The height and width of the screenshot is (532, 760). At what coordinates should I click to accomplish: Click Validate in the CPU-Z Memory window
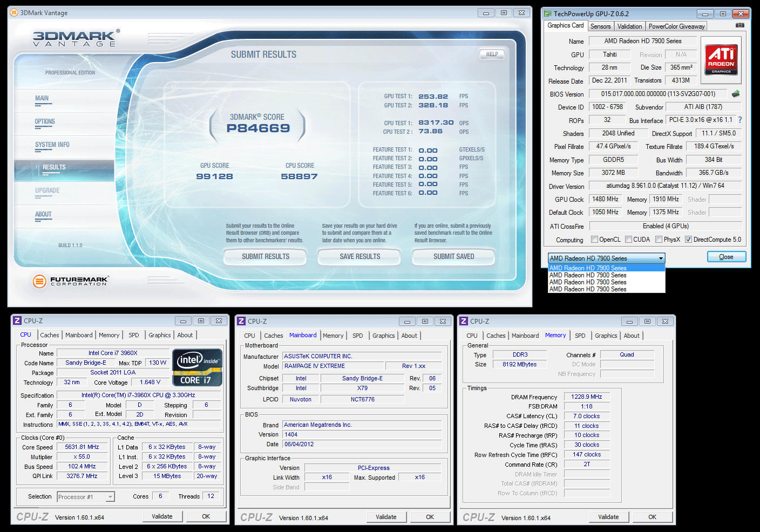pyautogui.click(x=608, y=517)
